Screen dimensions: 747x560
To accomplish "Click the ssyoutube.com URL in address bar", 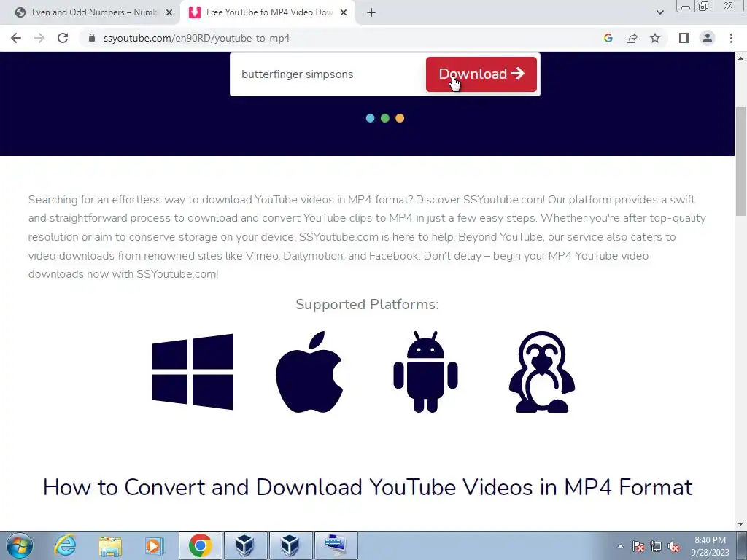I will point(196,38).
